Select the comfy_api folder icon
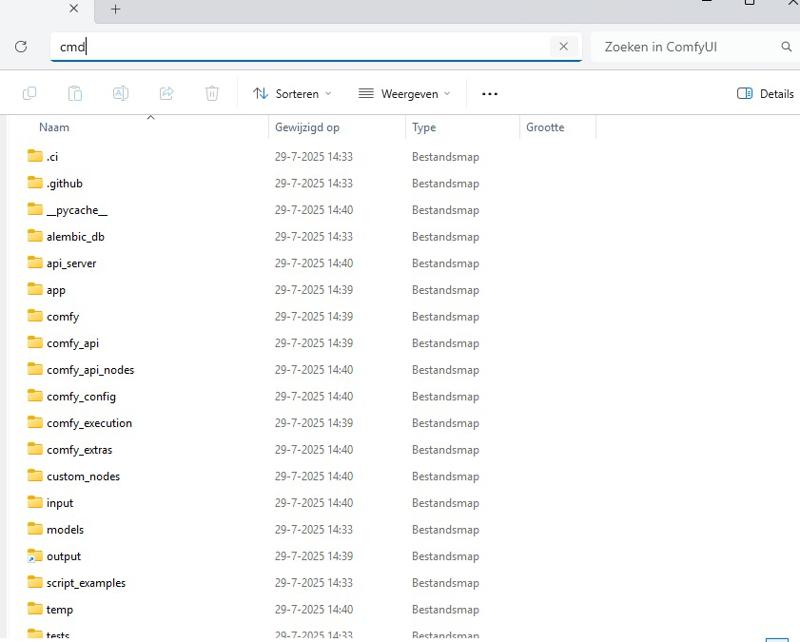Image resolution: width=800 pixels, height=642 pixels. pos(35,342)
